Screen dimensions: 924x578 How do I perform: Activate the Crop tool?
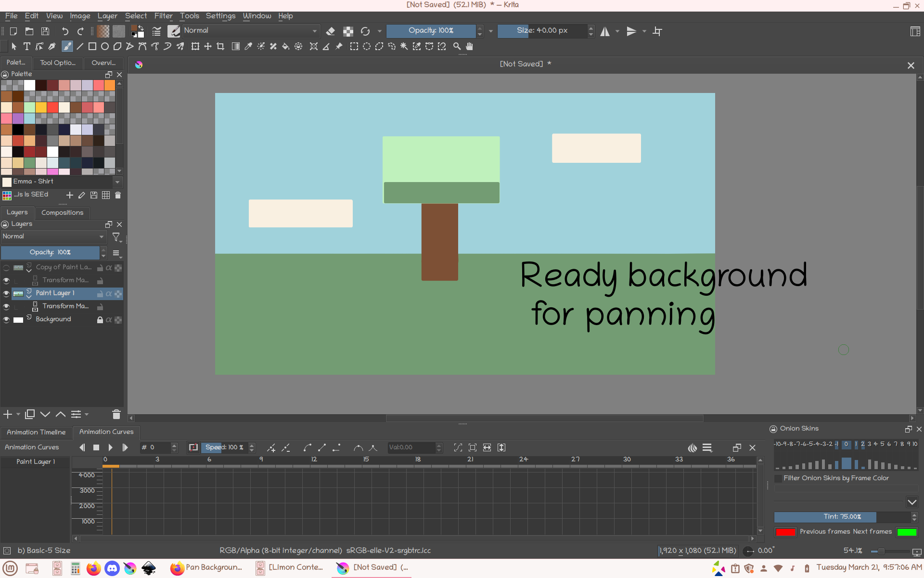pyautogui.click(x=220, y=47)
